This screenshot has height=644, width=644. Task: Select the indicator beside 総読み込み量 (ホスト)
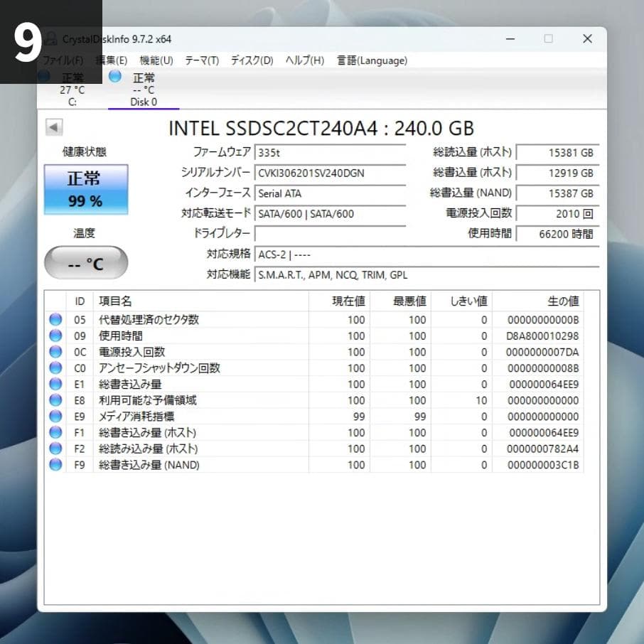(x=55, y=448)
